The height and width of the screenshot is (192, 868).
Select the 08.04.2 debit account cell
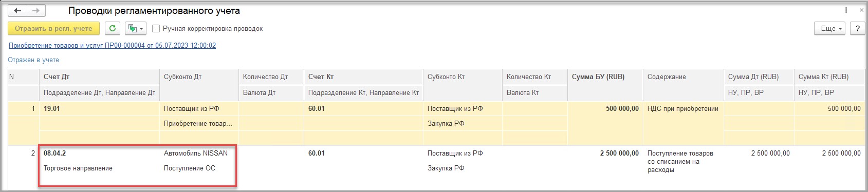point(55,153)
